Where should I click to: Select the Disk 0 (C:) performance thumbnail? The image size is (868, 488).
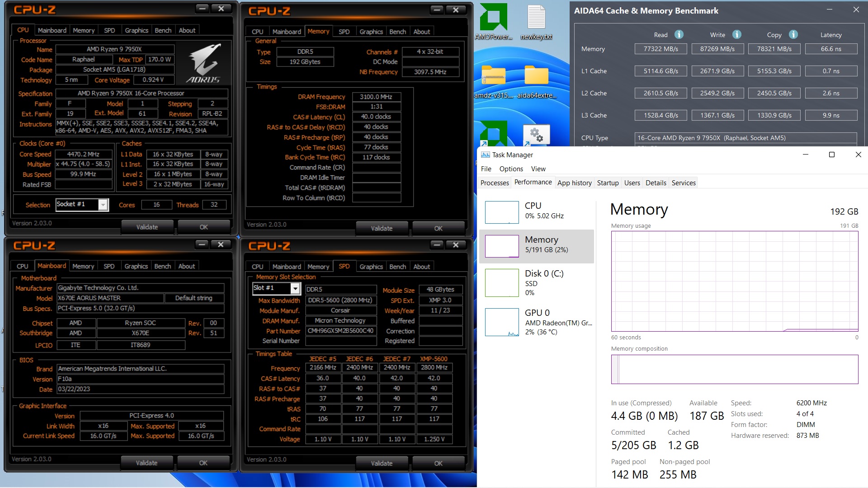pyautogui.click(x=502, y=283)
